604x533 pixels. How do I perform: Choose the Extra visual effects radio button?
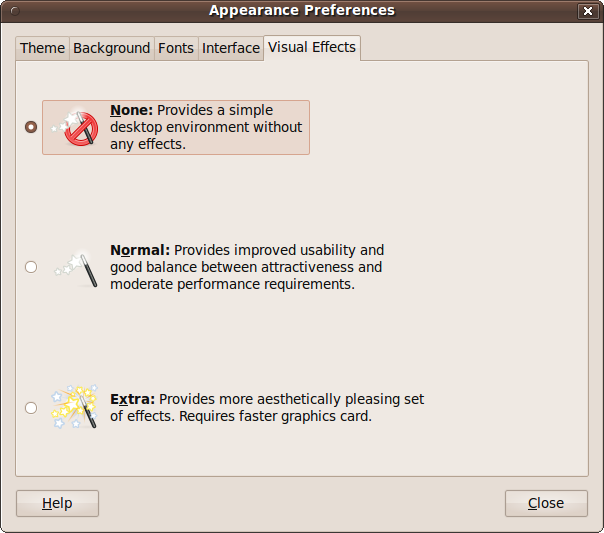(31, 407)
